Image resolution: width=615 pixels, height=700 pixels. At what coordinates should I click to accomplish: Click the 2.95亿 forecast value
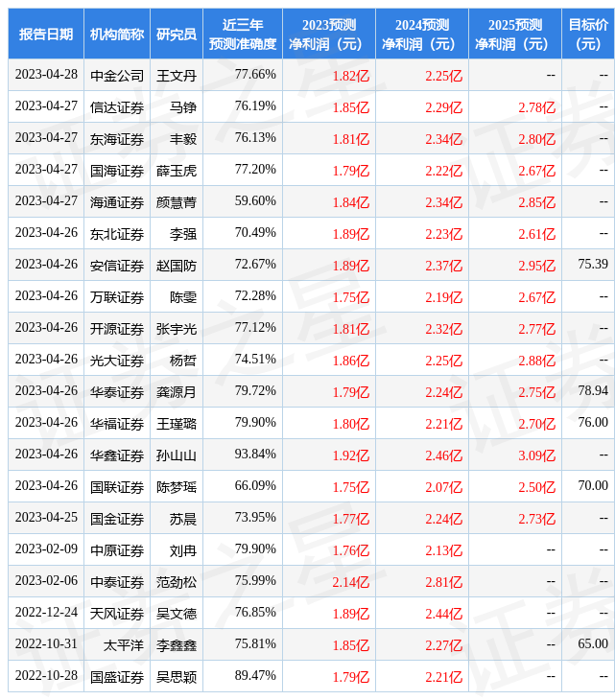coord(536,266)
